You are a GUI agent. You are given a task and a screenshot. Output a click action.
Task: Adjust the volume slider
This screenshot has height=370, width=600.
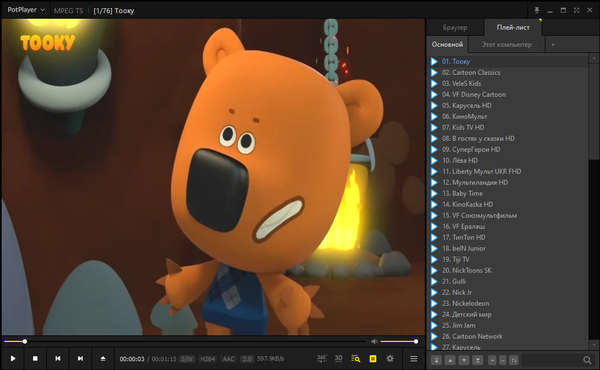(x=398, y=341)
